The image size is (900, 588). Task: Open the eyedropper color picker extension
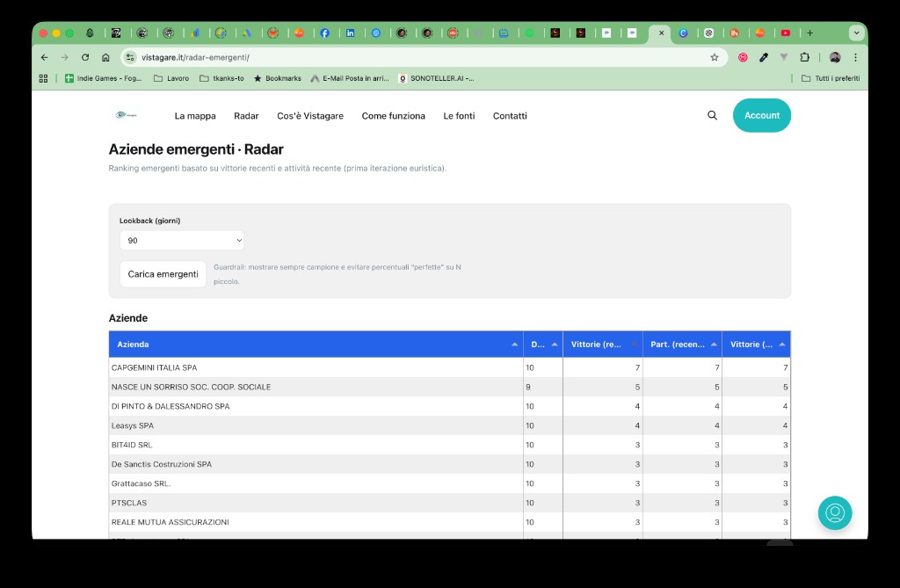(764, 57)
